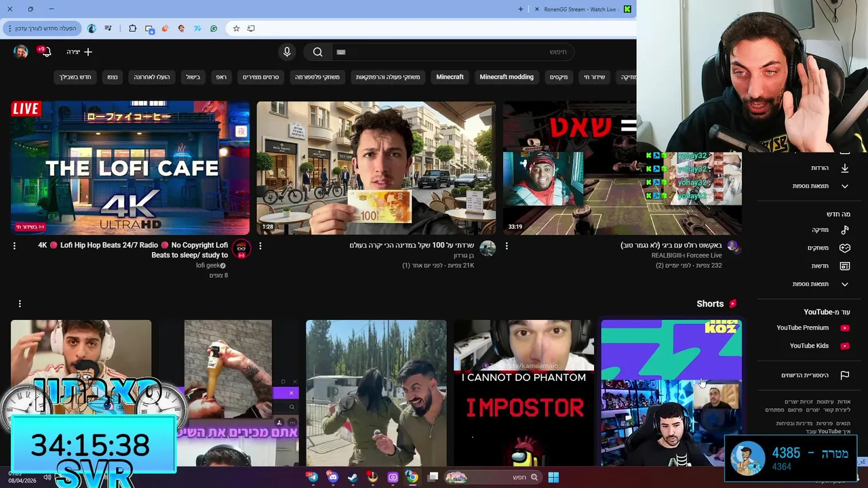Open the Lofi Hip Hop Beats title link
Viewport: 868px width, 488px height.
(x=133, y=250)
